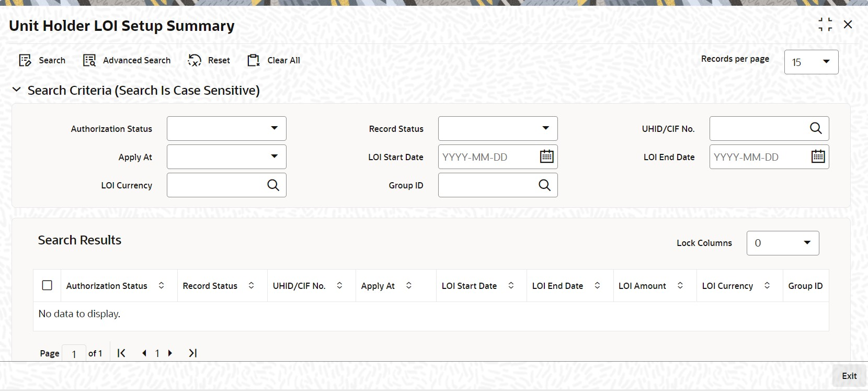Open the LOI Start Date calendar picker

point(546,157)
